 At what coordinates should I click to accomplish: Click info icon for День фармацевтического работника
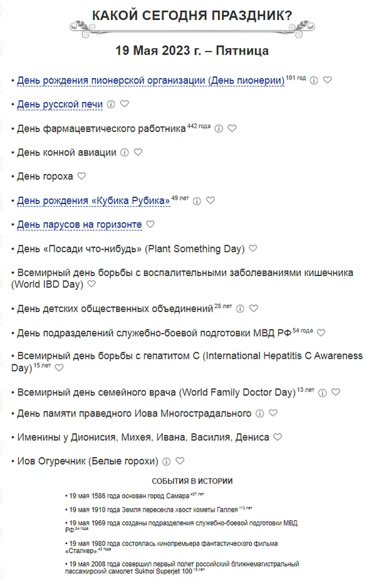tap(219, 128)
